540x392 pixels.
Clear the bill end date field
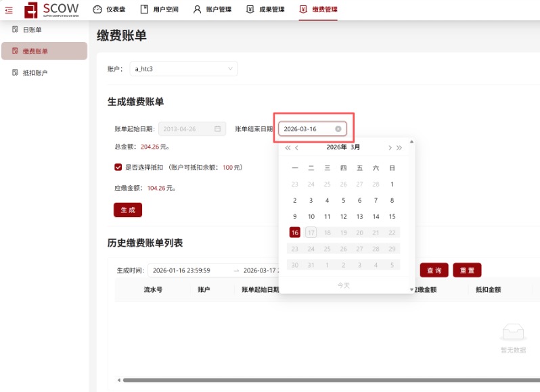tap(338, 128)
